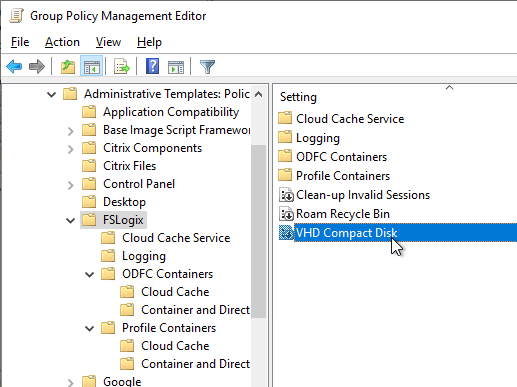Collapse the Profile Containers tree node
517x387 pixels.
[x=89, y=329]
